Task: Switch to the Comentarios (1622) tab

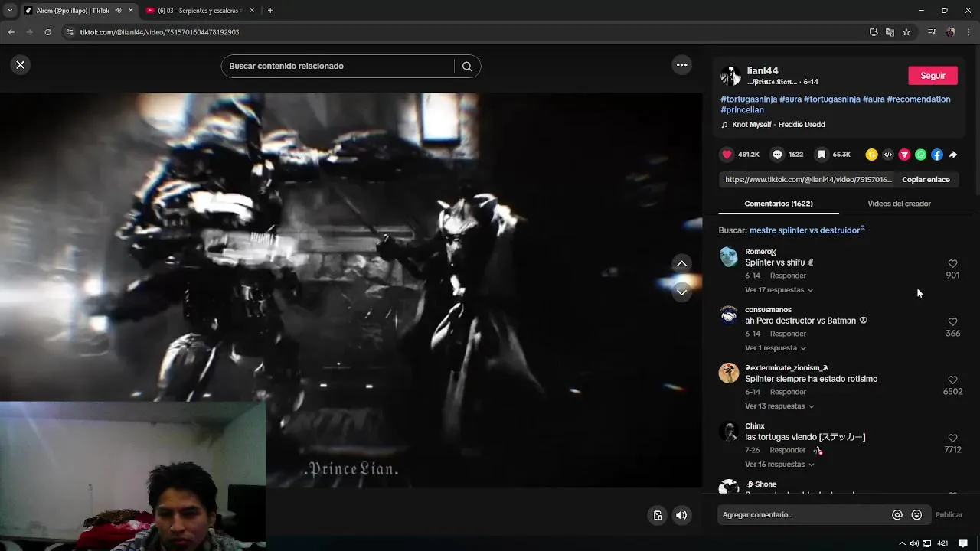Action: click(x=779, y=204)
